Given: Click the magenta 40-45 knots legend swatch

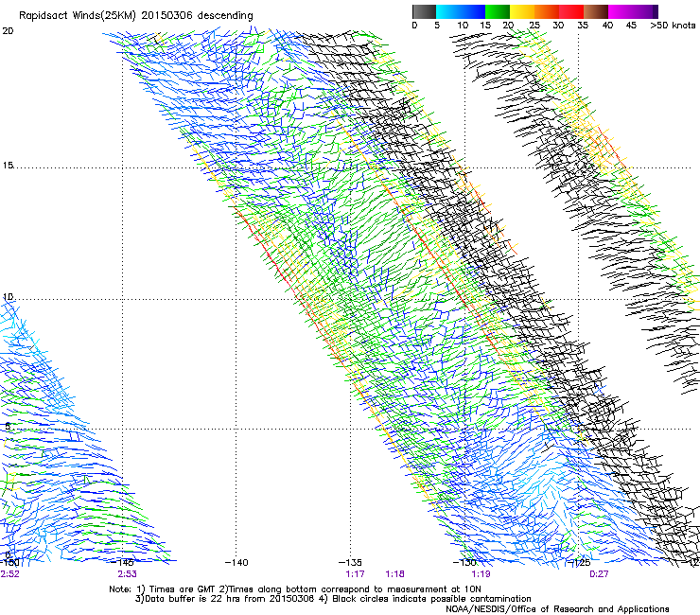Looking at the screenshot, I should click(621, 11).
